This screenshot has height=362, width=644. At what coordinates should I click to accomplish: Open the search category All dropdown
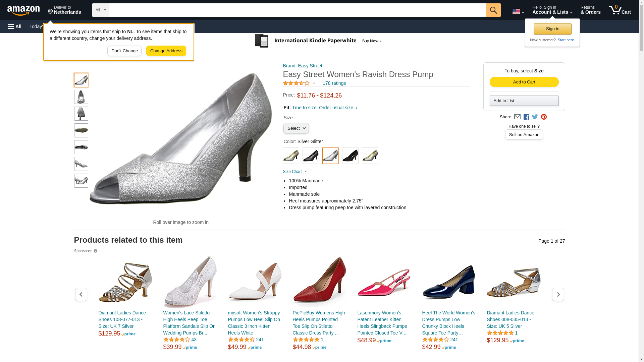(x=101, y=10)
